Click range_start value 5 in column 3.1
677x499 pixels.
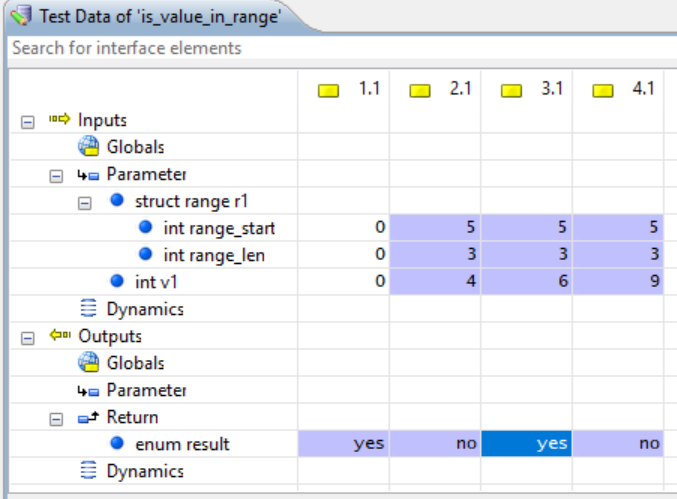point(527,227)
